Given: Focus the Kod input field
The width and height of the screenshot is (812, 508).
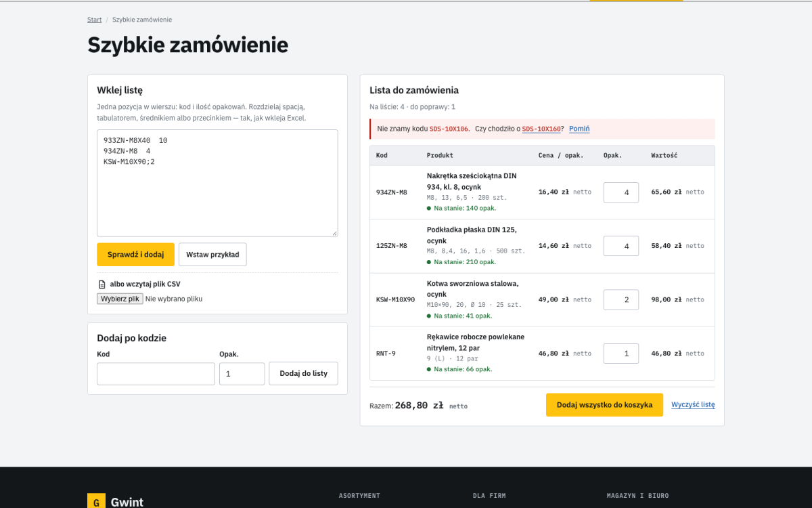Looking at the screenshot, I should pos(156,374).
